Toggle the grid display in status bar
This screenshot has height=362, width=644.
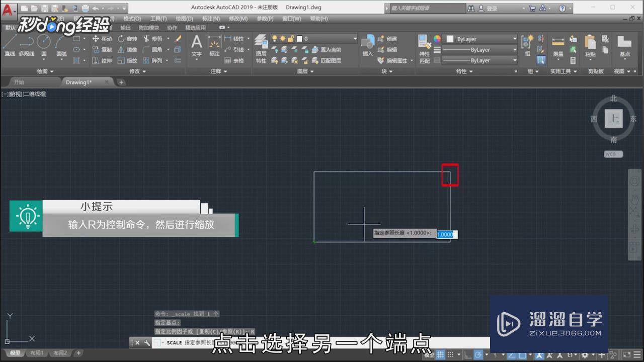coord(440,355)
